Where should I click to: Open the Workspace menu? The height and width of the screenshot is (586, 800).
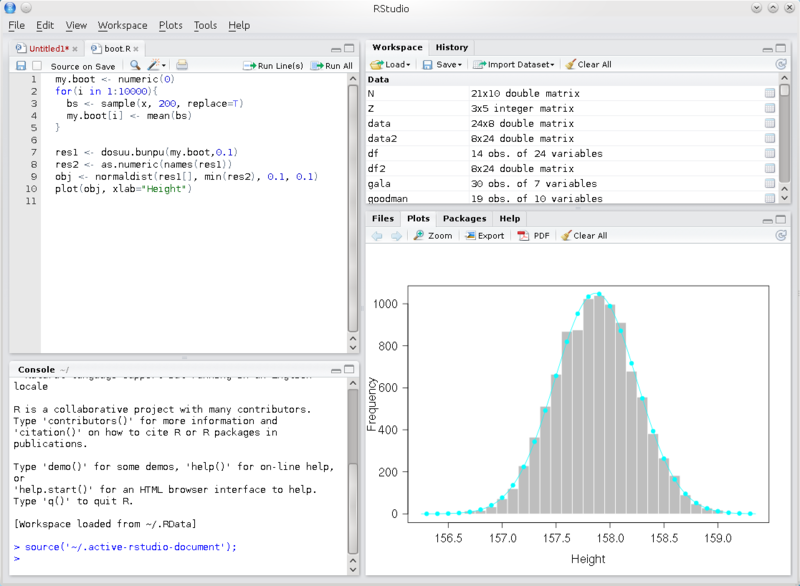[x=122, y=25]
